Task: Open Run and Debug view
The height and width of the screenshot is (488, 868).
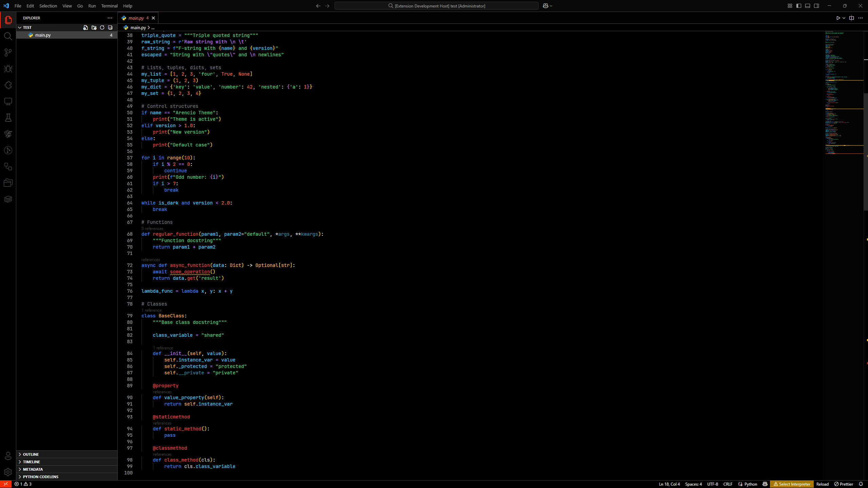Action: point(8,69)
